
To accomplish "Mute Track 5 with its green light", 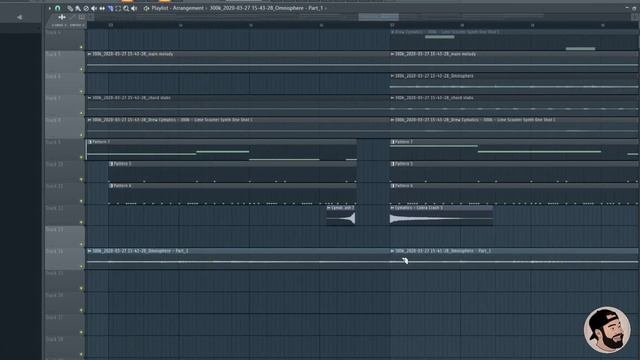I will coord(81,69).
